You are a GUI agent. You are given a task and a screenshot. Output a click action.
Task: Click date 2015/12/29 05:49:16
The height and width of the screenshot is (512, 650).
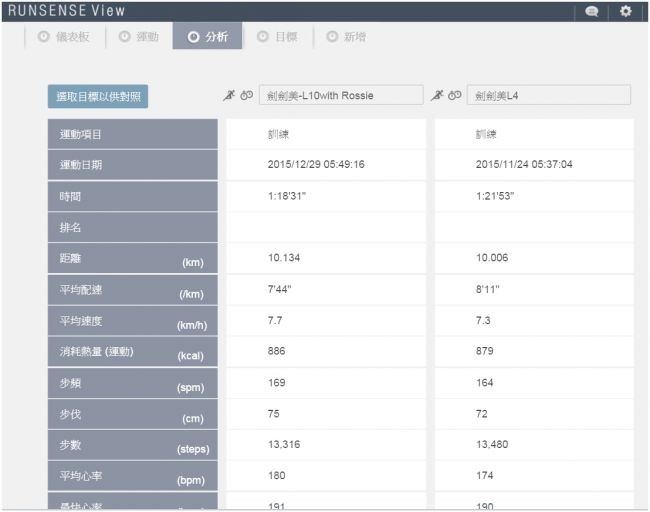pyautogui.click(x=316, y=165)
